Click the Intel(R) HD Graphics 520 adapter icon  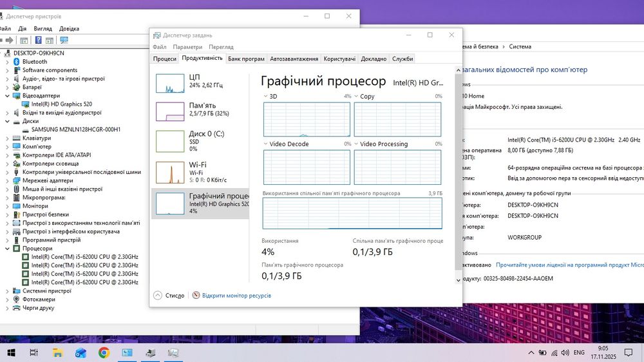click(x=26, y=104)
